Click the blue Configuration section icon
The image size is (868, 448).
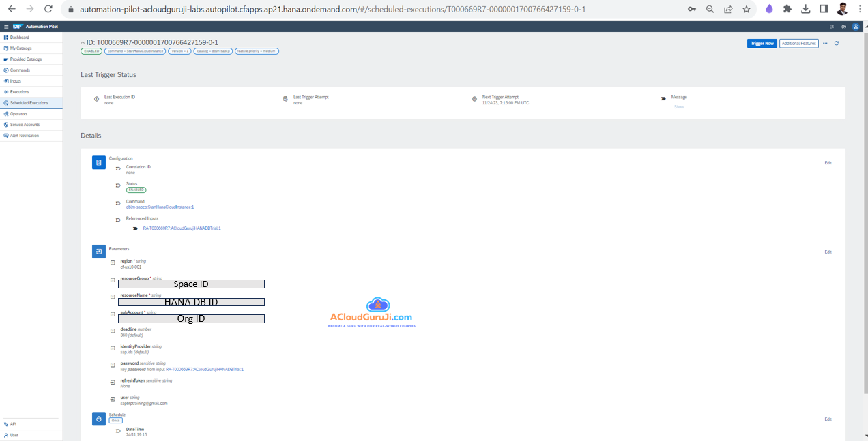click(99, 162)
